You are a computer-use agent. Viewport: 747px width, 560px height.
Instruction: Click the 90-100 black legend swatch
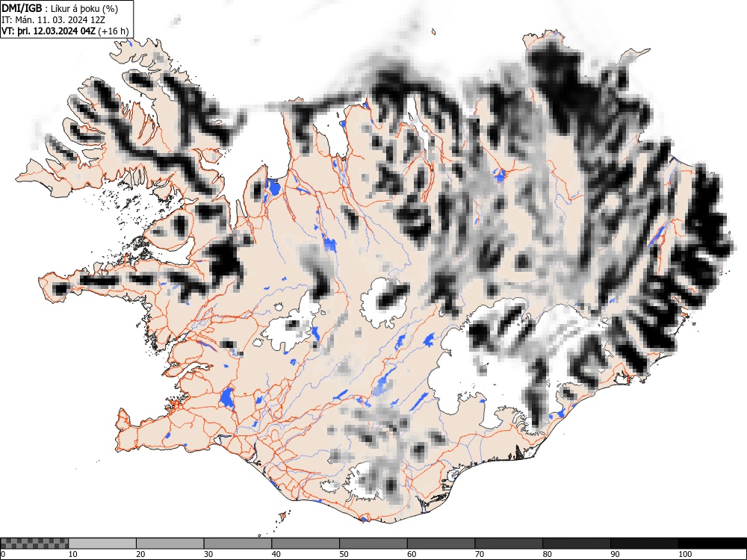644,544
